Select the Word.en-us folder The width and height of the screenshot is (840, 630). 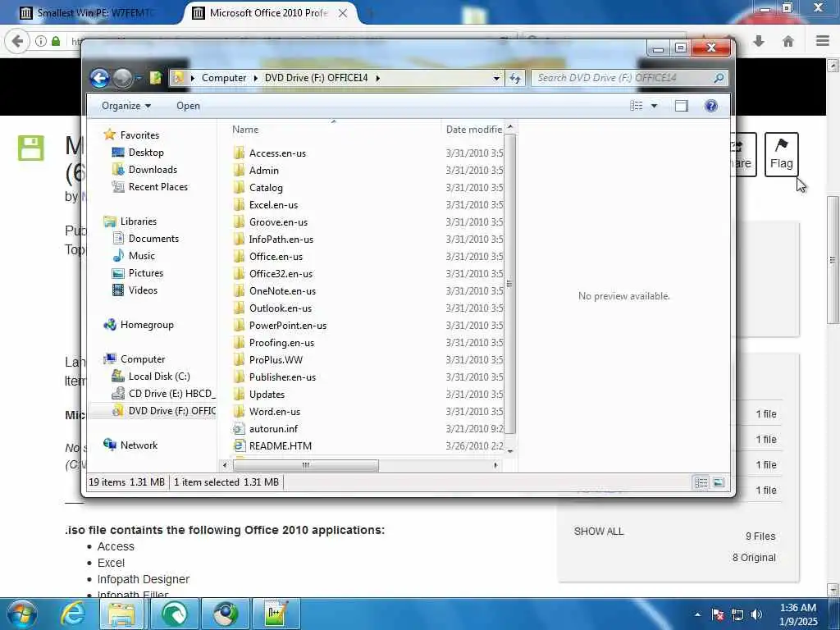274,412
